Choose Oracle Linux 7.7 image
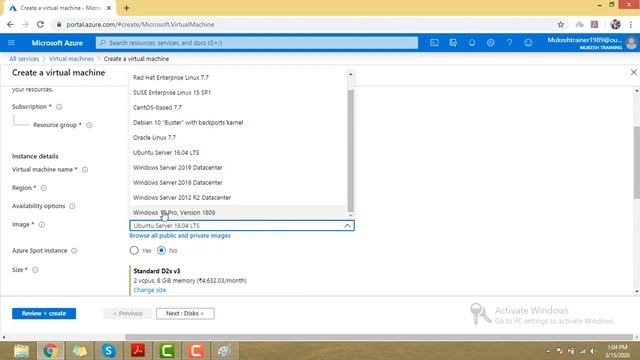 pos(237,138)
